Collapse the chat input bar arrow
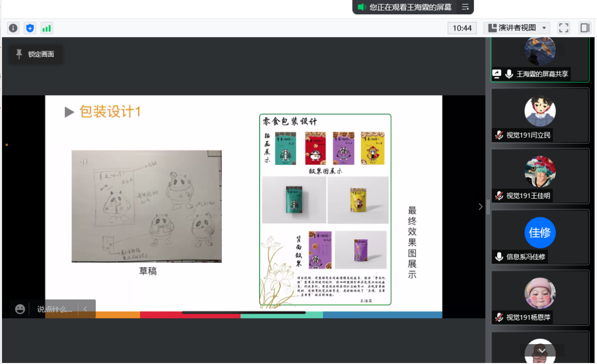The image size is (597, 364). (x=86, y=309)
